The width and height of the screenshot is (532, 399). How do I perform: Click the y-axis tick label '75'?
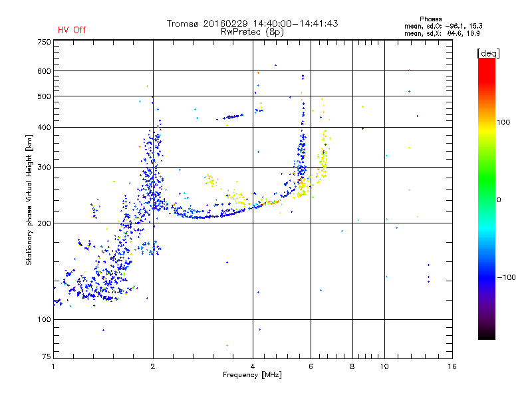click(x=47, y=356)
